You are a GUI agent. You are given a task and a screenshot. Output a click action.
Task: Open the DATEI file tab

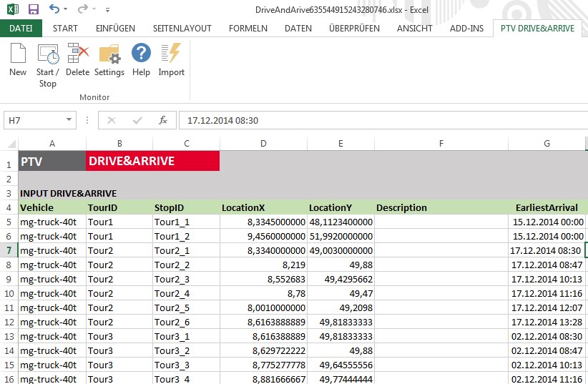[21, 29]
